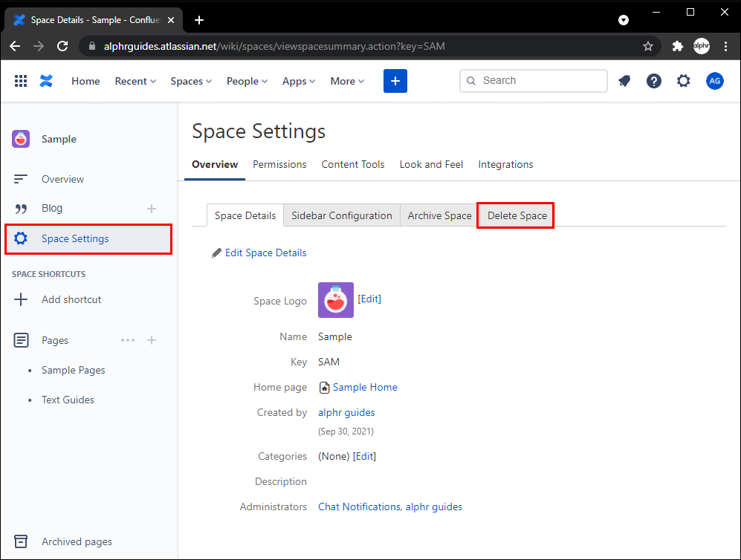Switch to the Permissions tab
741x560 pixels.
[x=279, y=164]
